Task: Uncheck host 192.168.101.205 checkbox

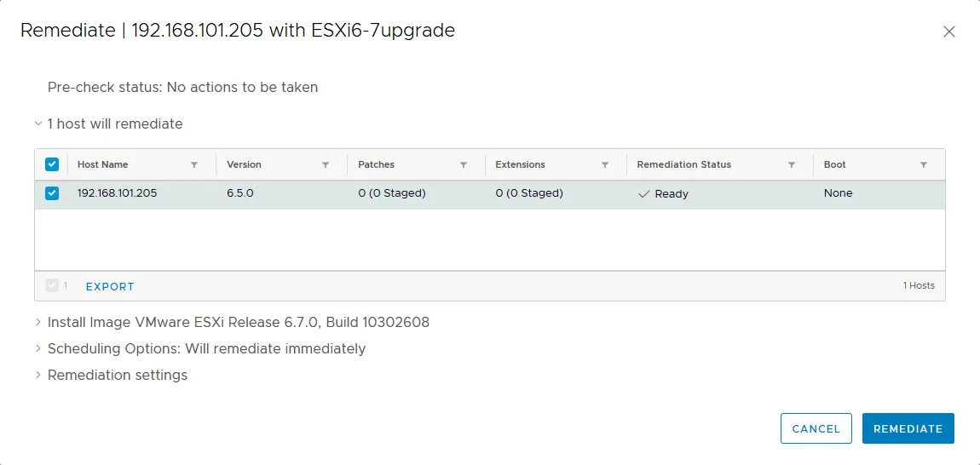Action: 52,193
